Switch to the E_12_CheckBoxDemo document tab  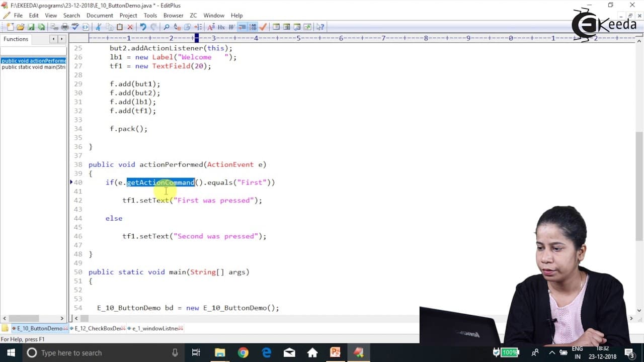pos(98,328)
